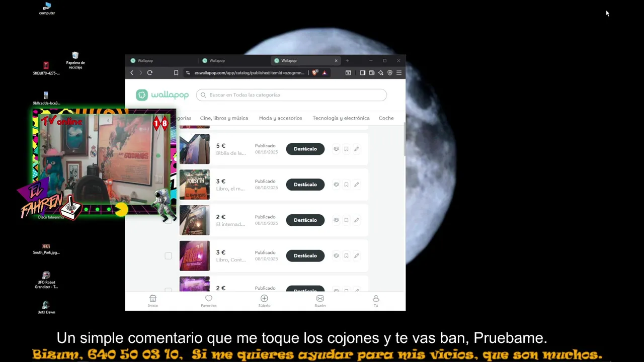The width and height of the screenshot is (644, 362).
Task: Open Cine, libros y música category
Action: click(224, 118)
